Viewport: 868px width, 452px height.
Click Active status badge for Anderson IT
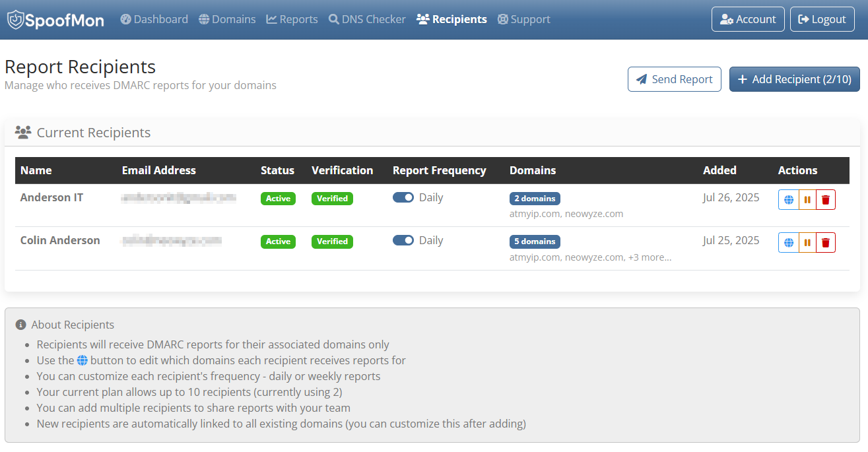278,199
